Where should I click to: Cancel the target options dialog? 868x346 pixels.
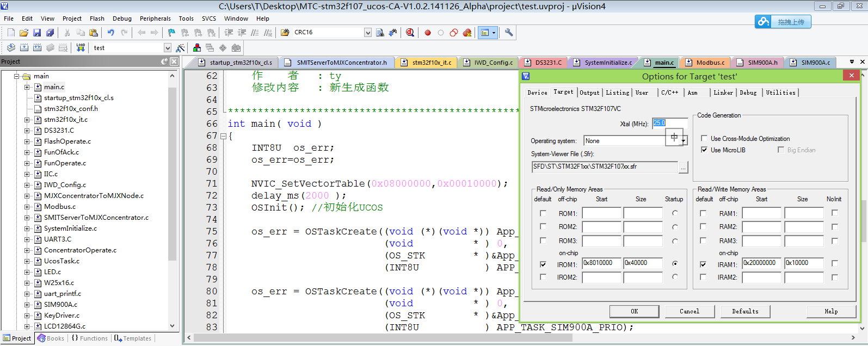(x=690, y=311)
